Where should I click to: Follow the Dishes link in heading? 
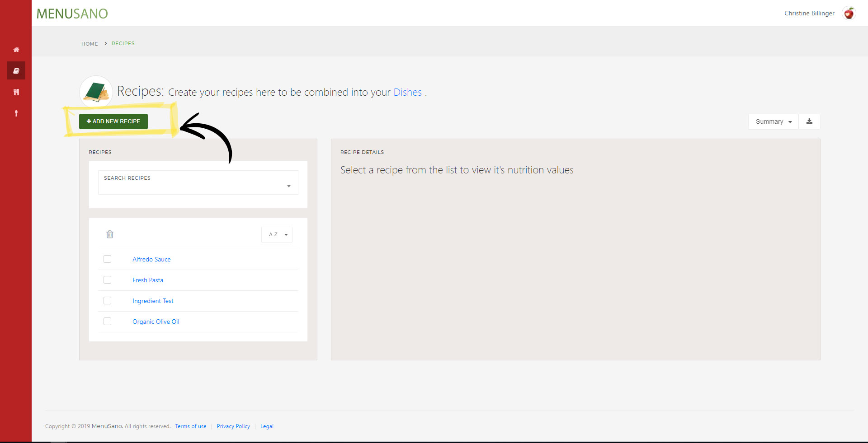407,92
